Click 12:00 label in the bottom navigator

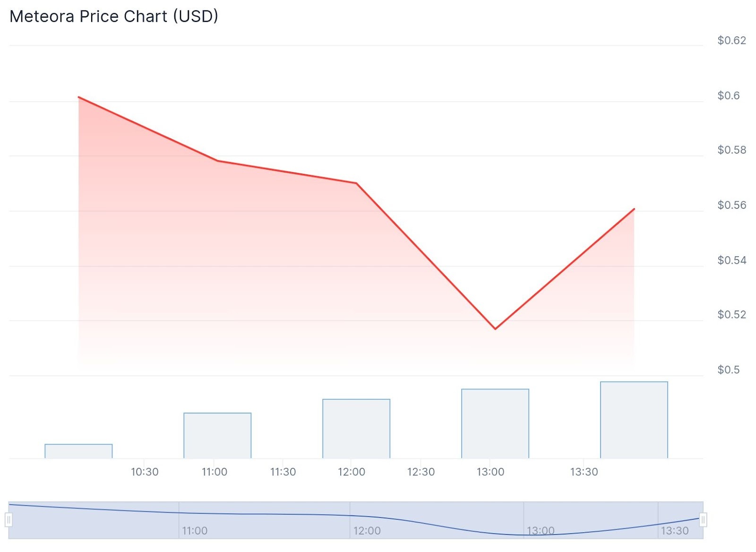[367, 531]
